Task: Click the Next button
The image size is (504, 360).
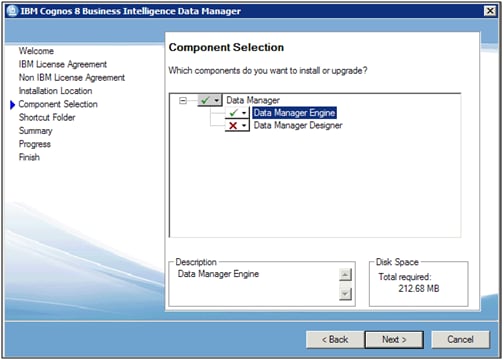Action: (394, 339)
